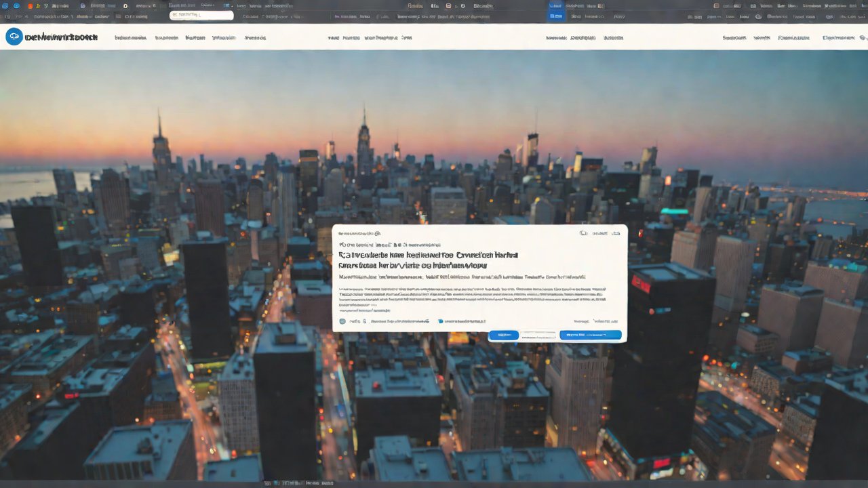Screen dimensions: 868x488
Task: Open the first navigation item next to the site logo
Action: (130, 38)
